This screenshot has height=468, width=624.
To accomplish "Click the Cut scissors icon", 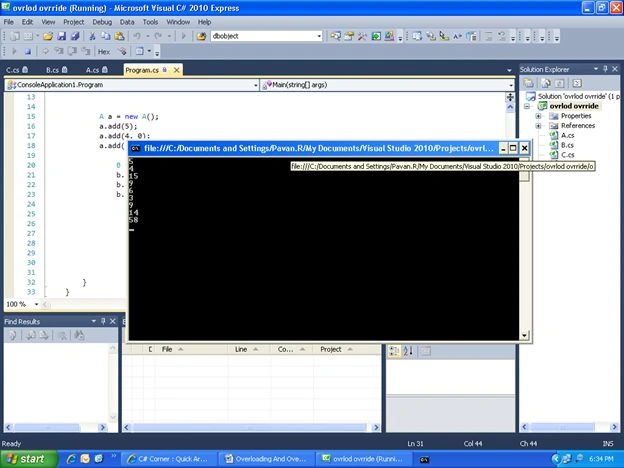I will pos(92,36).
